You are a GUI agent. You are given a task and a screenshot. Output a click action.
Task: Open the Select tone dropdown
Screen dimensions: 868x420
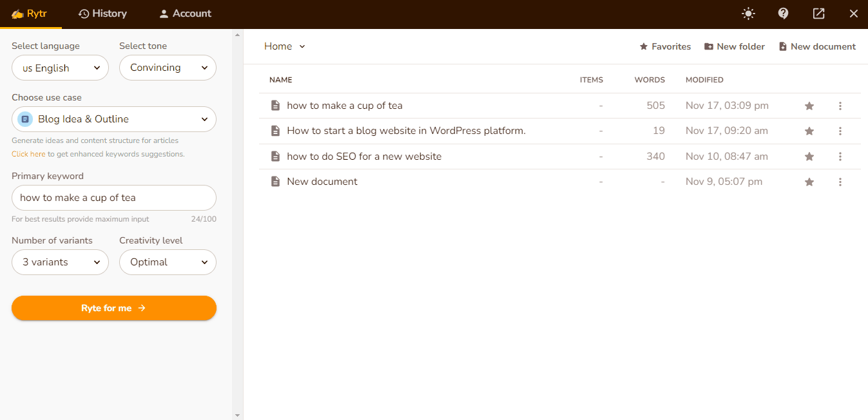[x=168, y=68]
